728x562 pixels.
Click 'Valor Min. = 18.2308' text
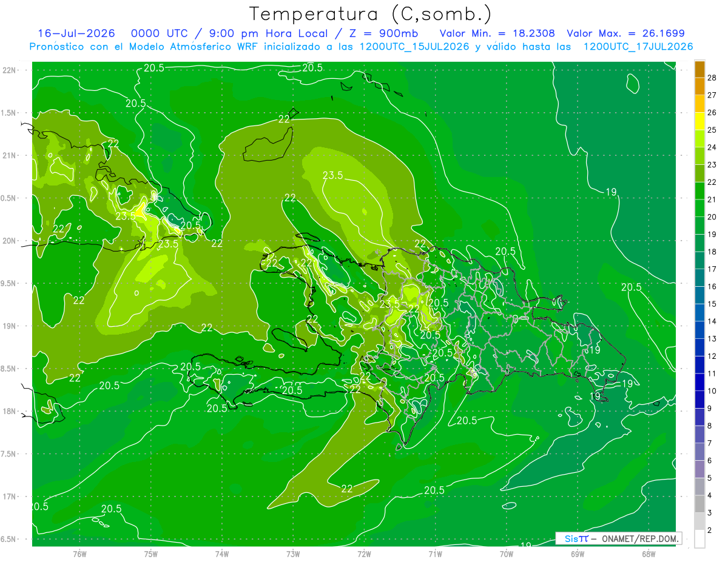click(x=497, y=34)
